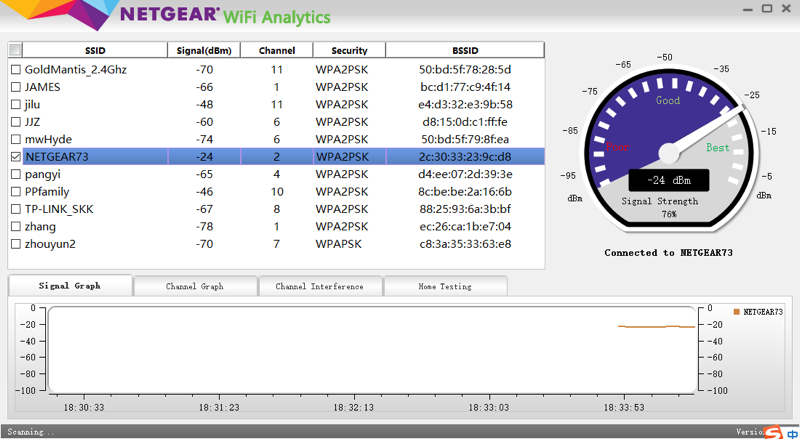Click the Chinese input mode indicator icon
The width and height of the screenshot is (800, 439).
point(792,433)
